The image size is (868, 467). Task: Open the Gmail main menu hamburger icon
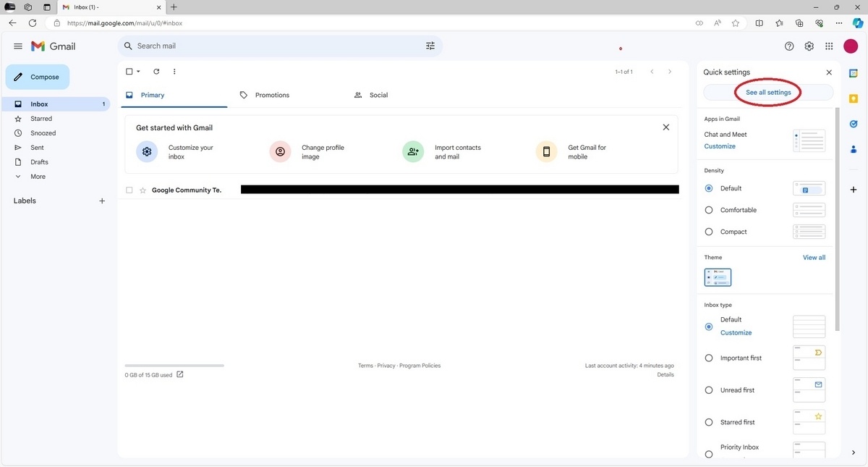[18, 46]
